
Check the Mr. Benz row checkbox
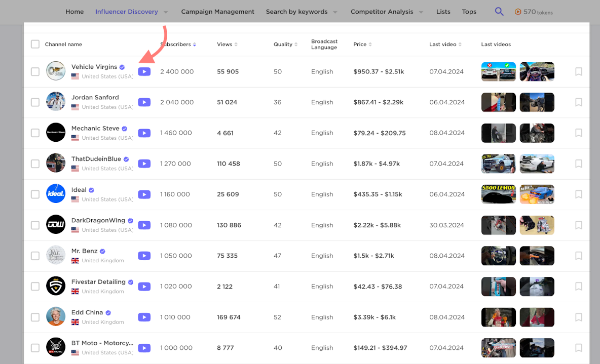35,256
